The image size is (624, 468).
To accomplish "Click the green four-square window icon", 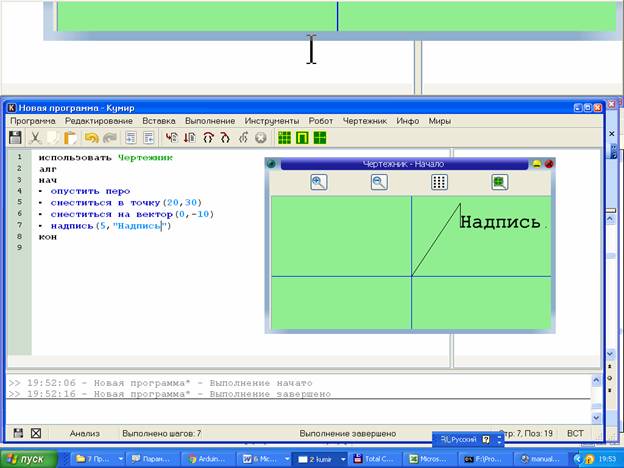I will click(x=320, y=138).
